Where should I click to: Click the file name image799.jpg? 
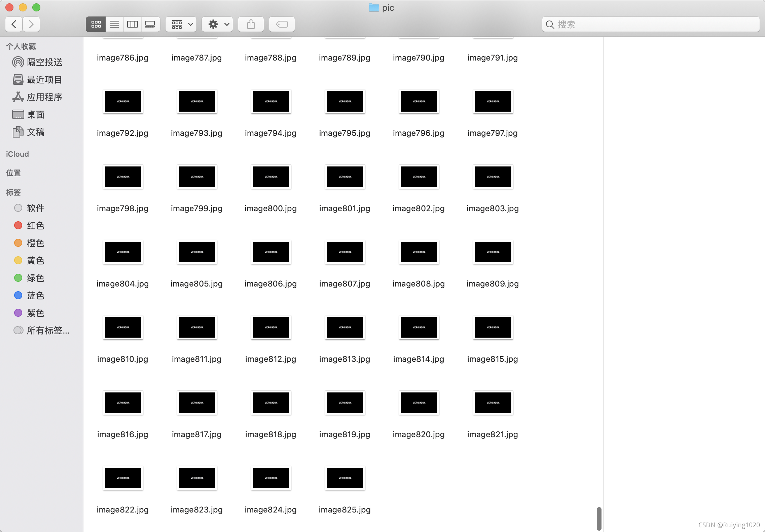pyautogui.click(x=197, y=208)
